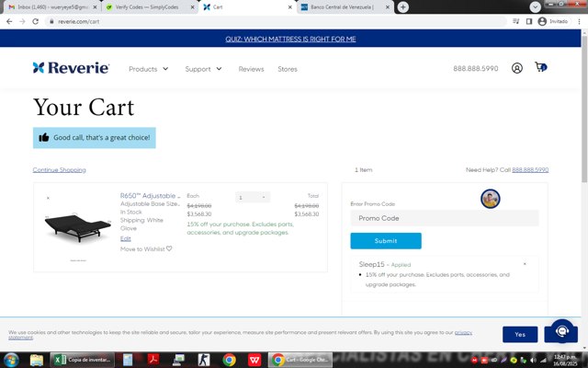Viewport: 588px width, 368px height.
Task: Move the R650 item to Wishlist
Action: [x=146, y=248]
